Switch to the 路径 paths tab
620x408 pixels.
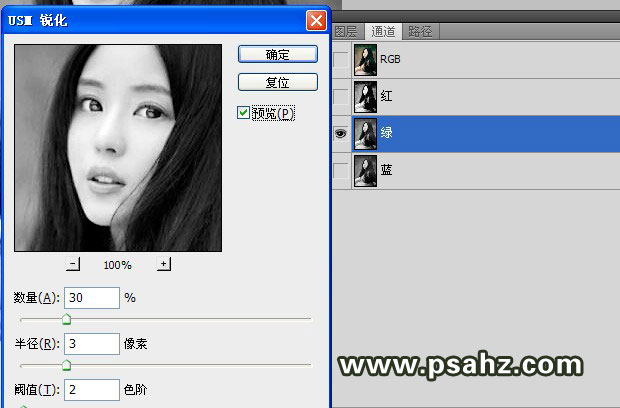pos(421,31)
